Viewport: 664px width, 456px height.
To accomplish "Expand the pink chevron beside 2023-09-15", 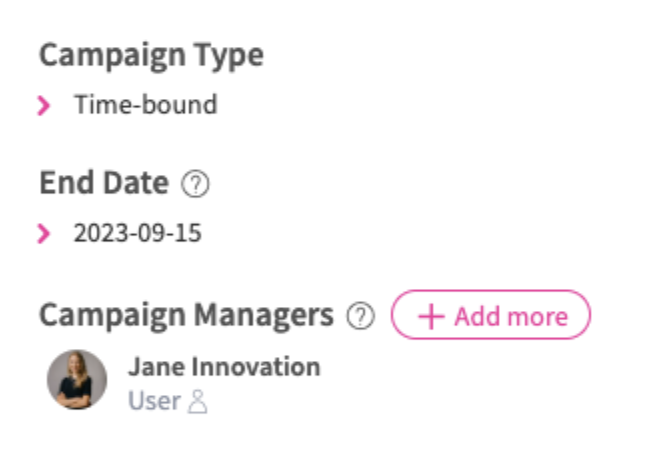I will (43, 234).
